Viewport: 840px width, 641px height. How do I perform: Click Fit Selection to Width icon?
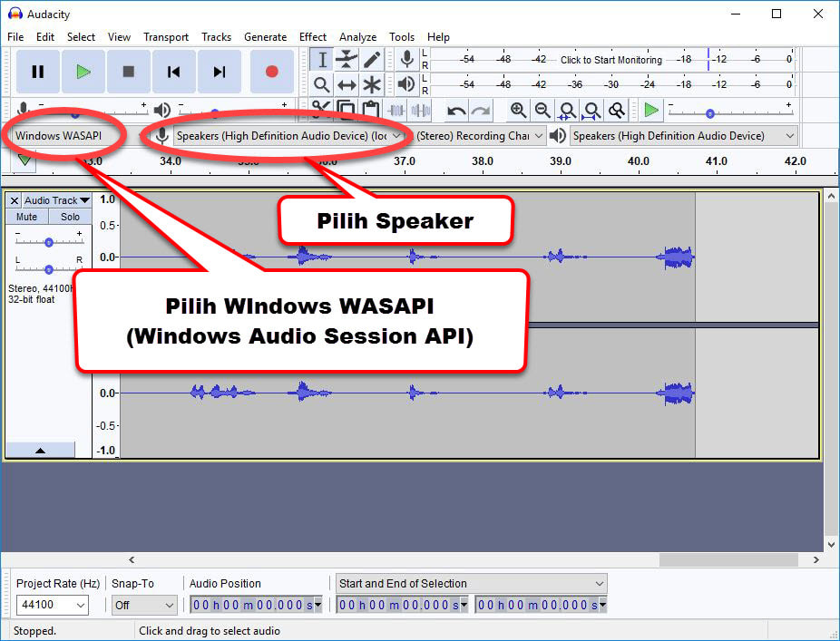[x=567, y=111]
